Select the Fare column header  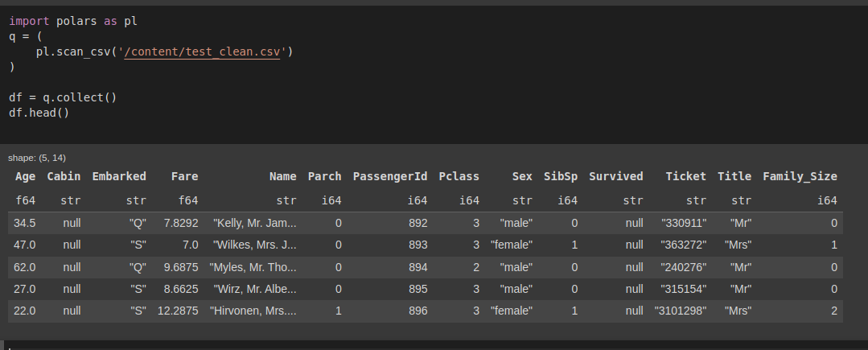coord(184,176)
